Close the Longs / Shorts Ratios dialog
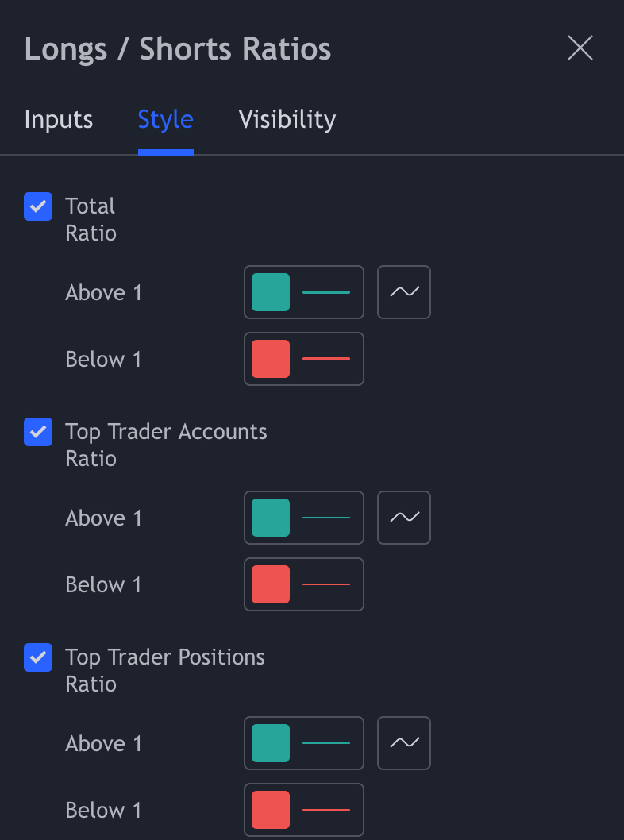Viewport: 624px width, 840px height. tap(580, 48)
